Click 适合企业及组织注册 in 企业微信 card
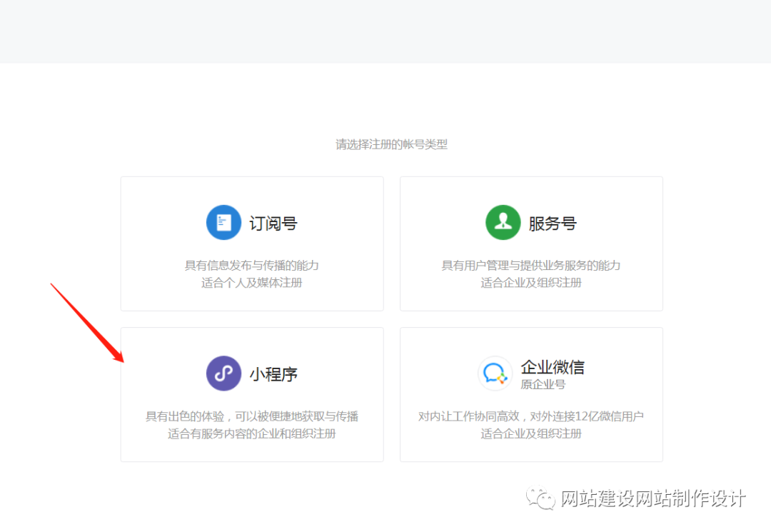The height and width of the screenshot is (532, 771). coord(531,433)
